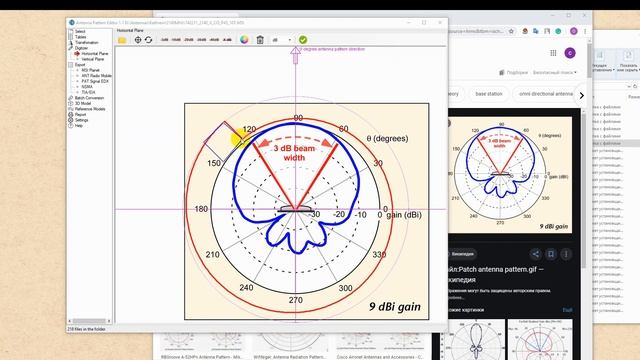Open the safe search dropdown
The height and width of the screenshot is (360, 640).
click(554, 73)
